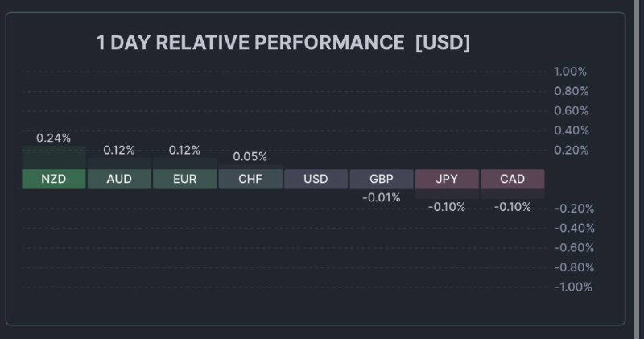Click the 0.24% value above NZD
Image resolution: width=644 pixels, height=339 pixels.
(53, 138)
